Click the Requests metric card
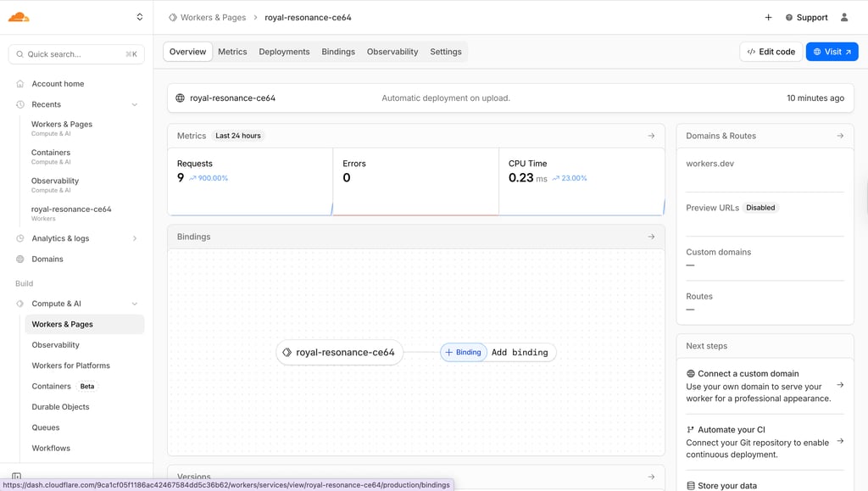Screen dimensions: 868x491 click(x=250, y=181)
